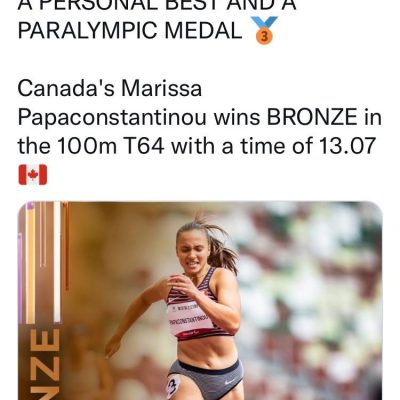400x400 pixels.
Task: Select the athlete's name bib on chest
Action: 189,318
